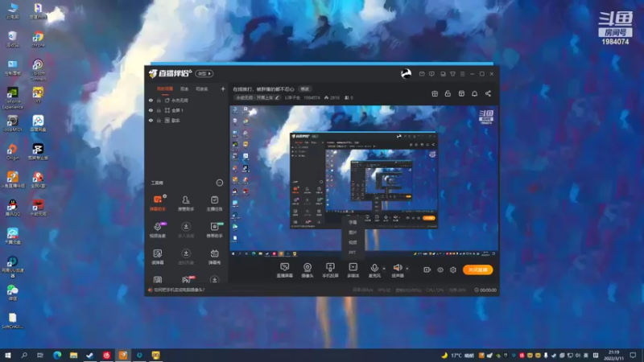Open the Windows Start menu
The height and width of the screenshot is (362, 644).
click(x=8, y=355)
